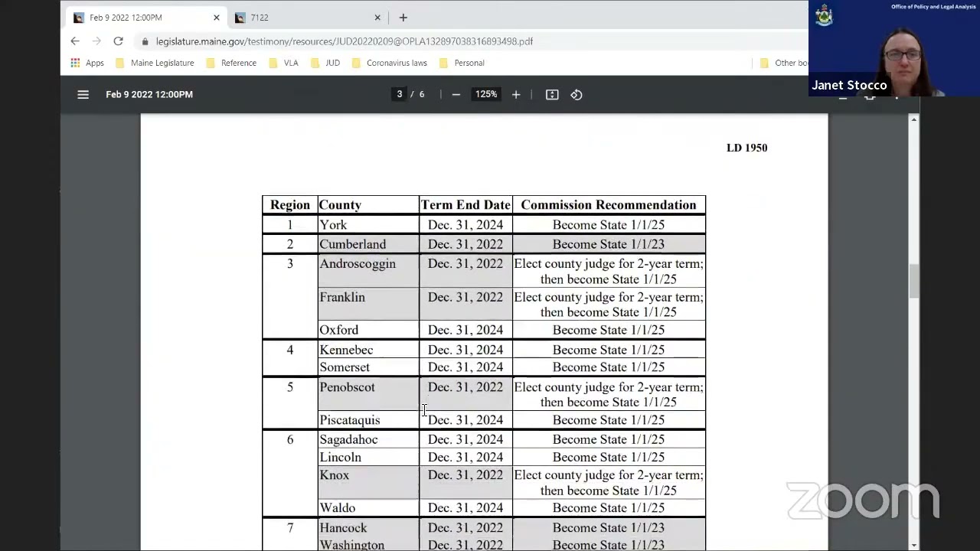Click the 'Hancock' county cell
Screen dimensions: 980x551
[368, 528]
